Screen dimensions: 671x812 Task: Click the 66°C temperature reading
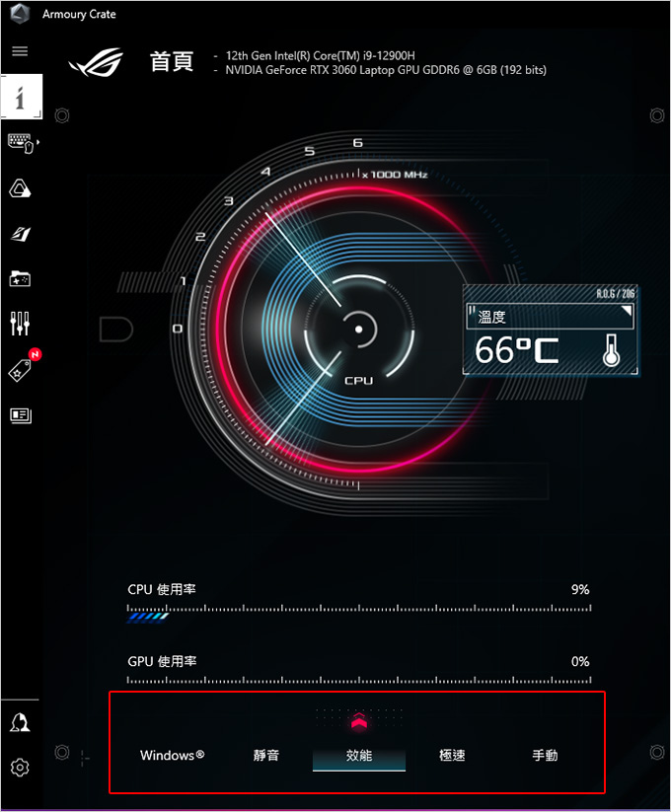(x=517, y=350)
